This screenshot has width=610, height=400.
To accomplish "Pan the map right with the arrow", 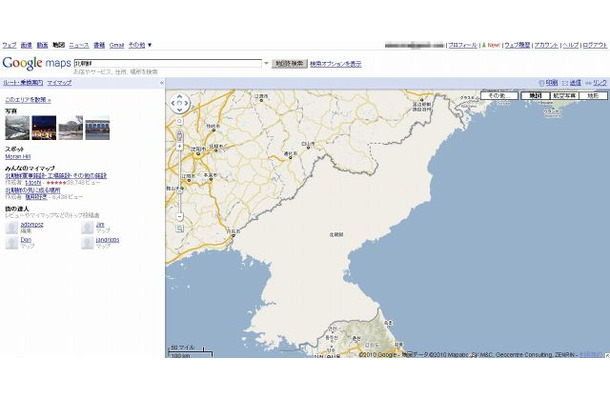I will tap(186, 104).
